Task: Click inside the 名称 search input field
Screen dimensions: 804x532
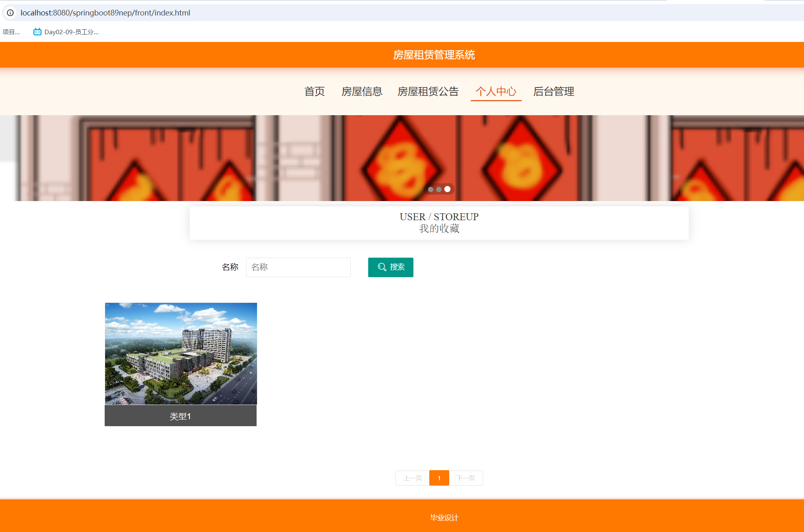Action: point(298,267)
